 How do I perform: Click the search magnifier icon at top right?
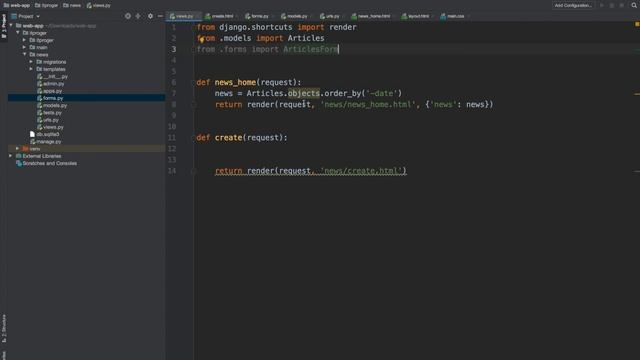(634, 5)
